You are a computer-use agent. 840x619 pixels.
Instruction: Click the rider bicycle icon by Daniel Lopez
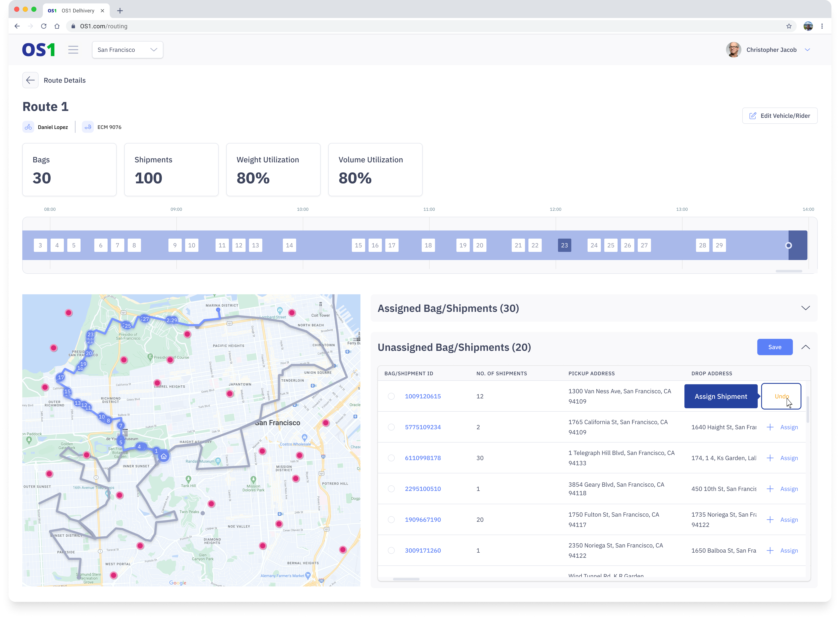point(28,127)
